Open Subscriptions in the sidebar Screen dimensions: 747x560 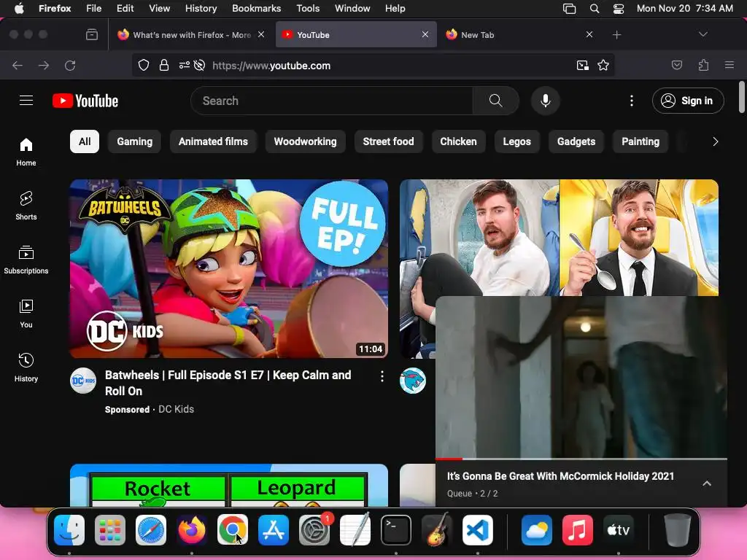point(26,260)
